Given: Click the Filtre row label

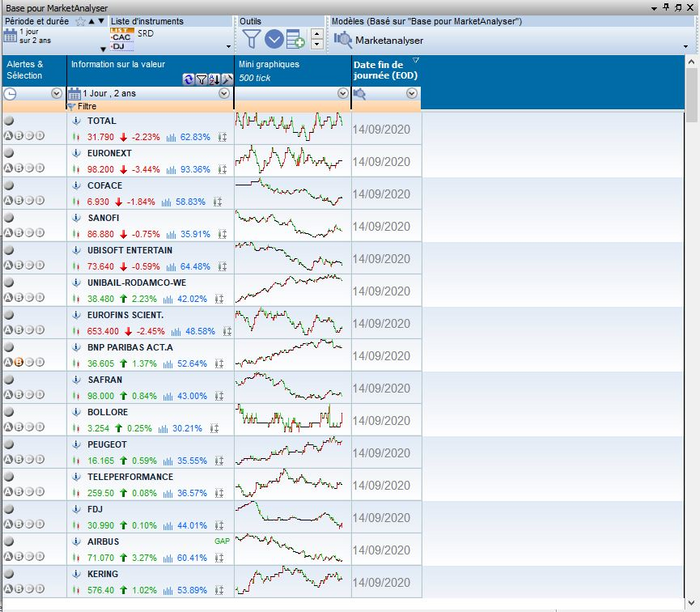Looking at the screenshot, I should tap(87, 106).
